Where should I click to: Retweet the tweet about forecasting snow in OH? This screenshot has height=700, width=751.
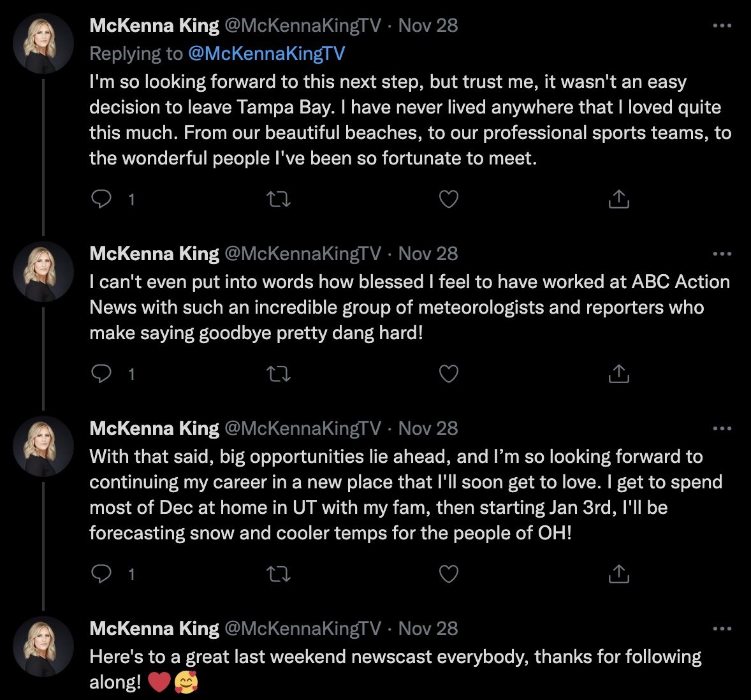point(278,574)
